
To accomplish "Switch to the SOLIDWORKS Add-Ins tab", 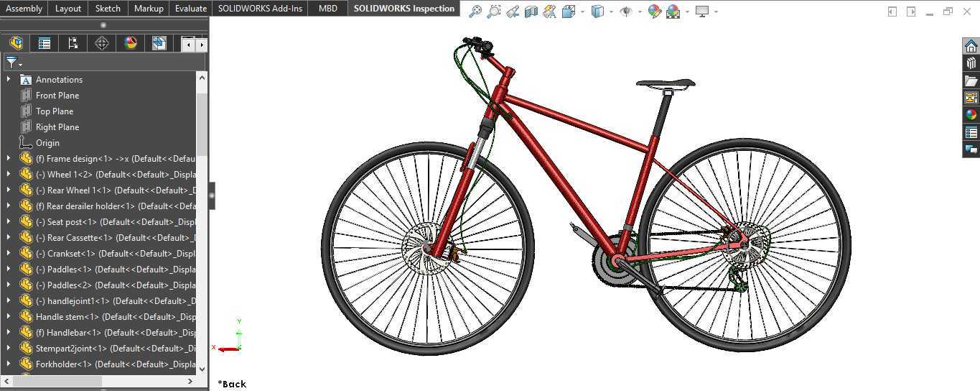I will [260, 9].
